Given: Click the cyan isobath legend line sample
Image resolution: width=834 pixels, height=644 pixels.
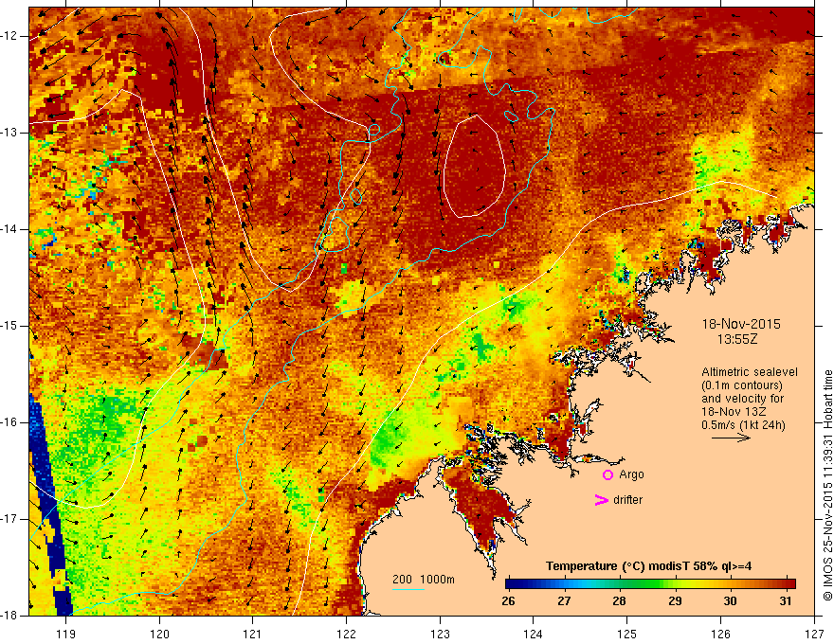Looking at the screenshot, I should tap(408, 589).
